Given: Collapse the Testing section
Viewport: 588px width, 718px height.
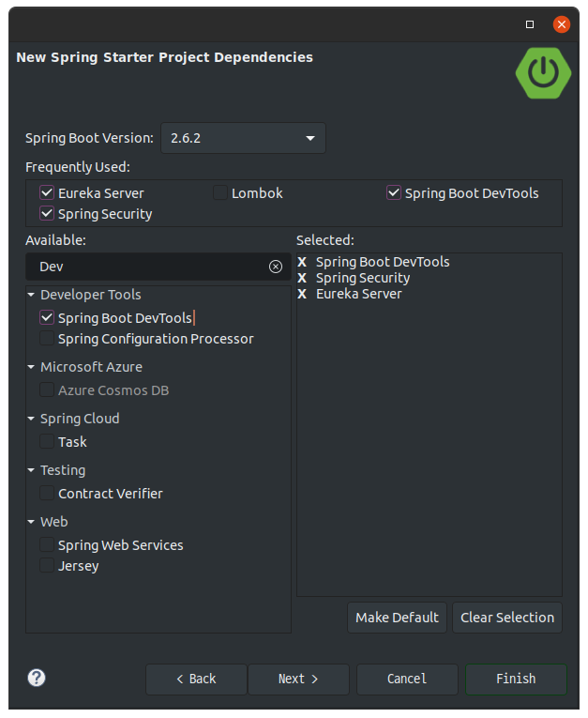Looking at the screenshot, I should coord(31,470).
